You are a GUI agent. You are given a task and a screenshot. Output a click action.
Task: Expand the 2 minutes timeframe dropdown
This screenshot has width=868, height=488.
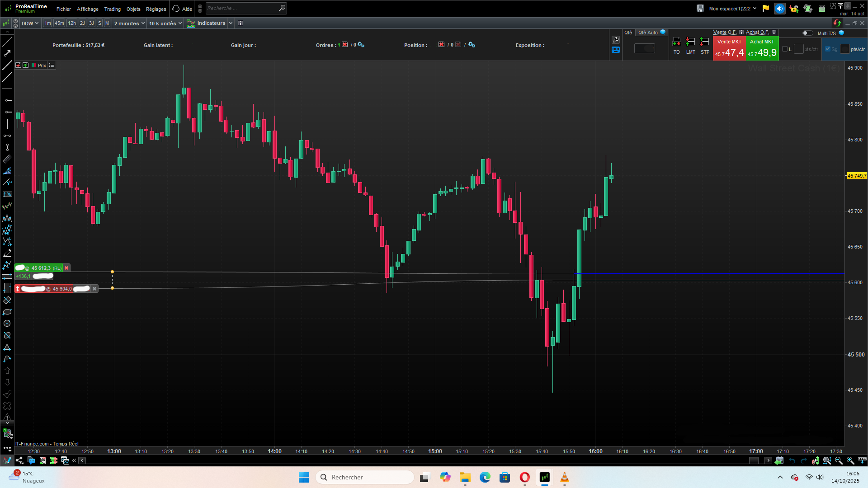(x=129, y=23)
